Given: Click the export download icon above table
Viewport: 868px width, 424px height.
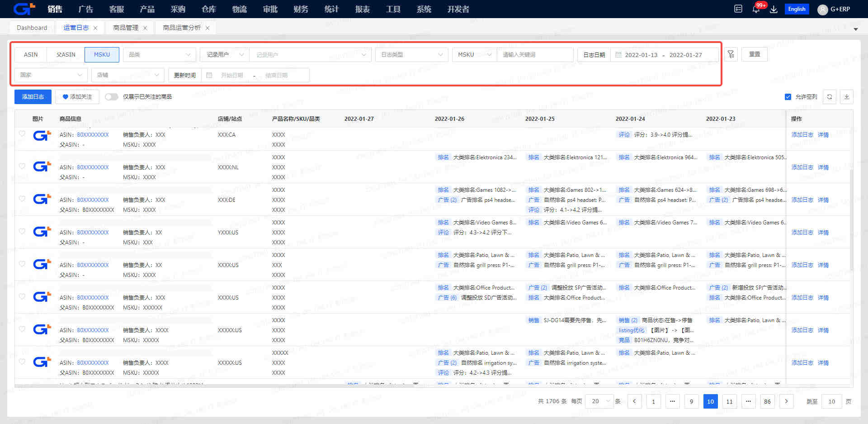Looking at the screenshot, I should click(x=847, y=97).
